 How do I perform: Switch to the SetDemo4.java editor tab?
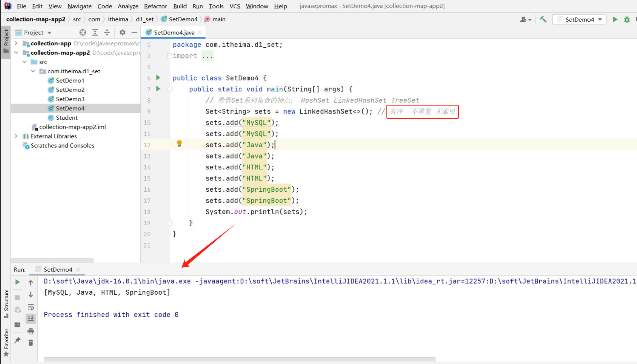coord(174,32)
